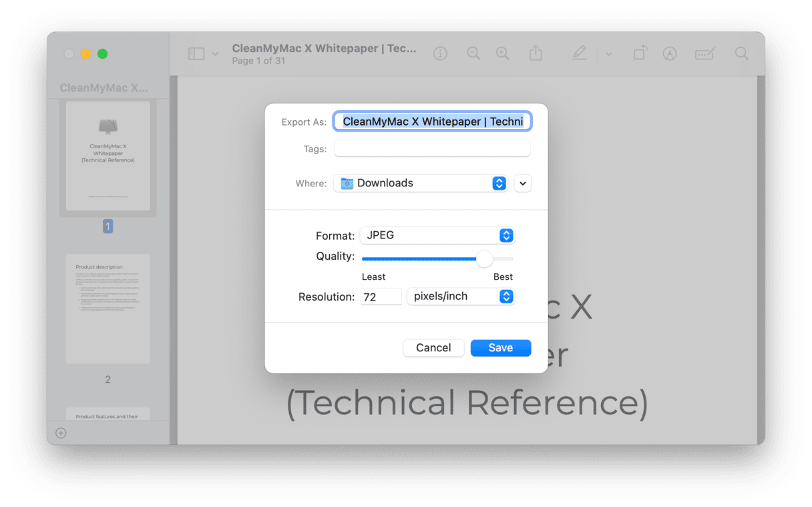
Task: Click the search magnifier icon
Action: pos(742,54)
